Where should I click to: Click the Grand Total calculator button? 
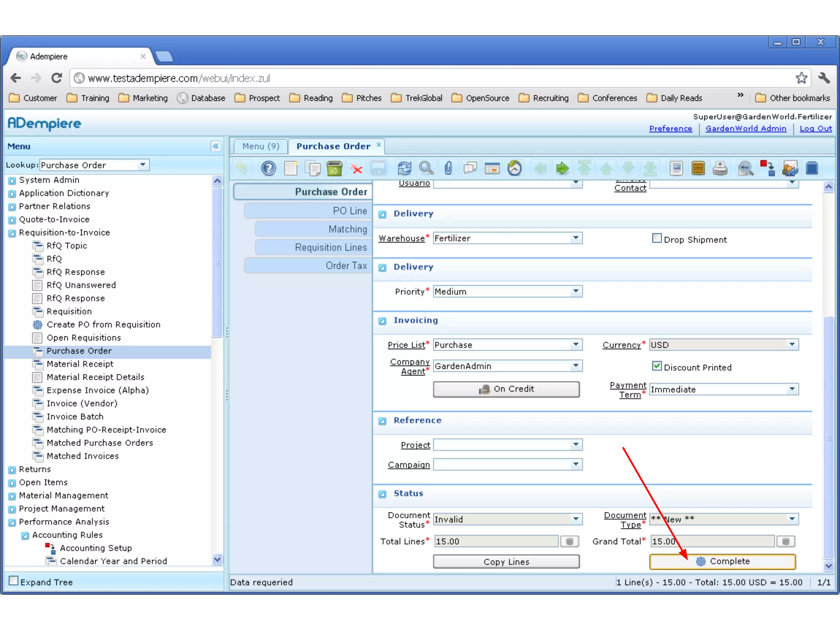[786, 541]
